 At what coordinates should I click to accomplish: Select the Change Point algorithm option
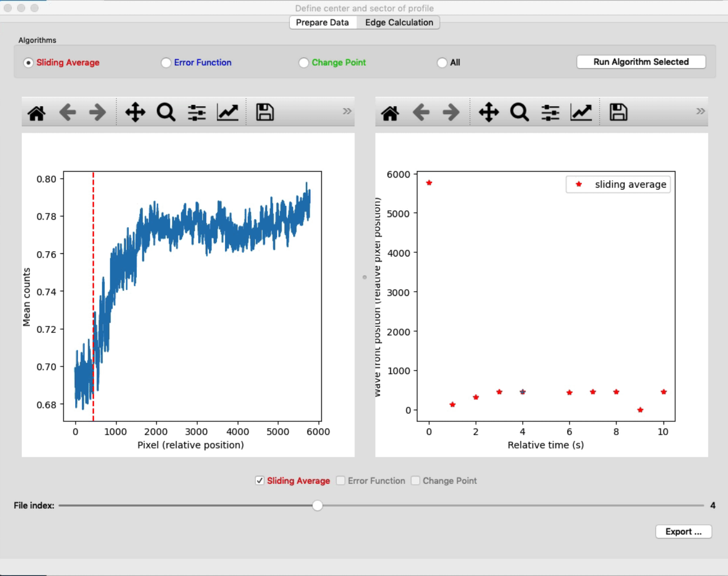pyautogui.click(x=304, y=63)
